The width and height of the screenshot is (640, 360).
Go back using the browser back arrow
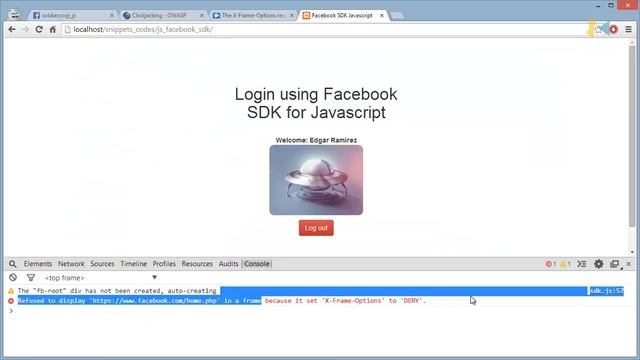click(12, 29)
